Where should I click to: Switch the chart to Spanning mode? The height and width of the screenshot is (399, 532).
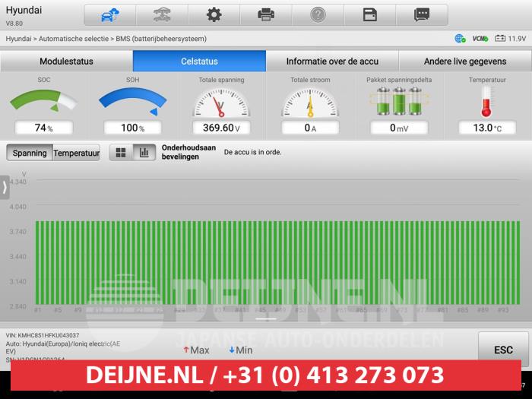[30, 153]
